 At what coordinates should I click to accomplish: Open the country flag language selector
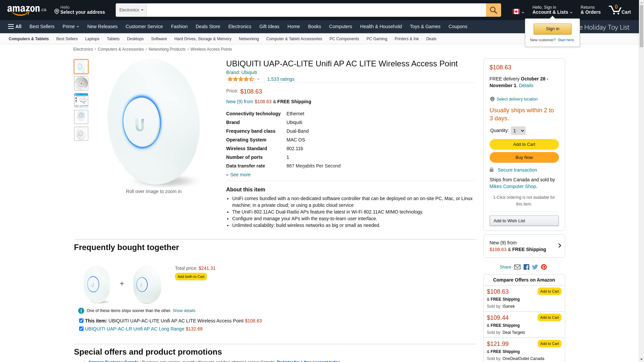tap(518, 12)
